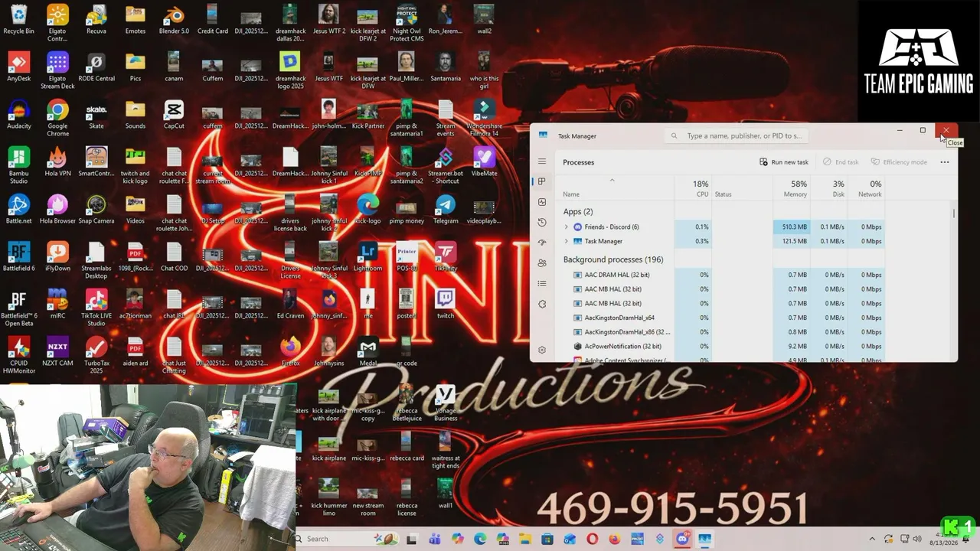
Task: Select Google Chrome desktop shortcut
Action: 57,118
